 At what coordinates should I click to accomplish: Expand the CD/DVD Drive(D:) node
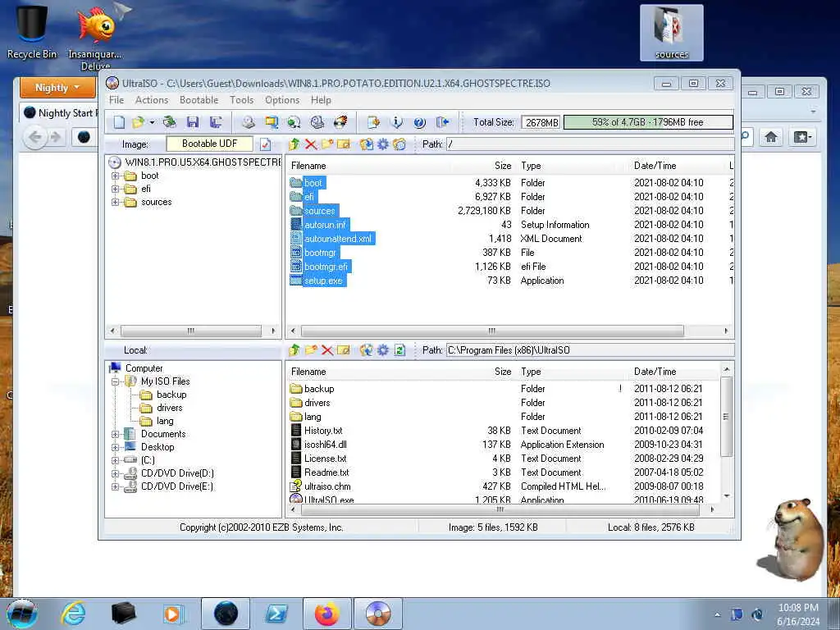click(x=115, y=473)
